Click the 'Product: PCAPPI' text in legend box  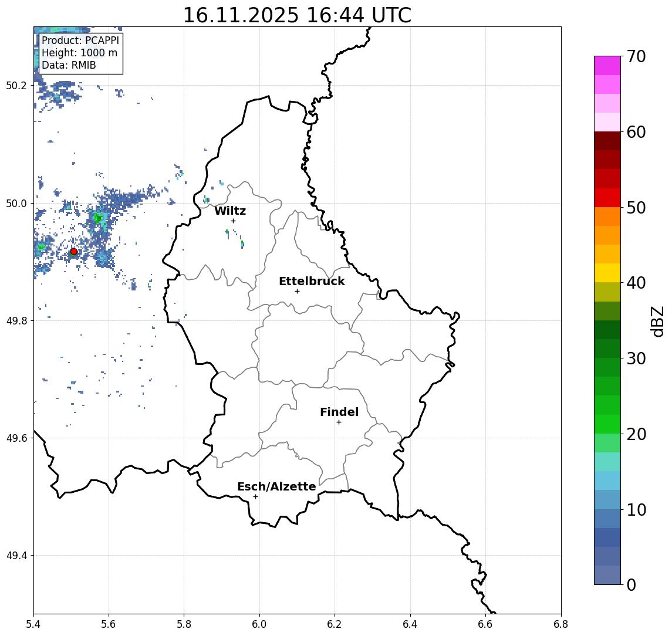coord(80,40)
